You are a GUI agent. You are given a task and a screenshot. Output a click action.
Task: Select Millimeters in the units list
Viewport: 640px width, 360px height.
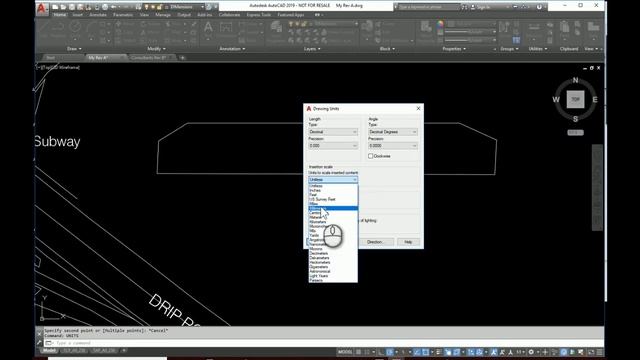pyautogui.click(x=333, y=208)
